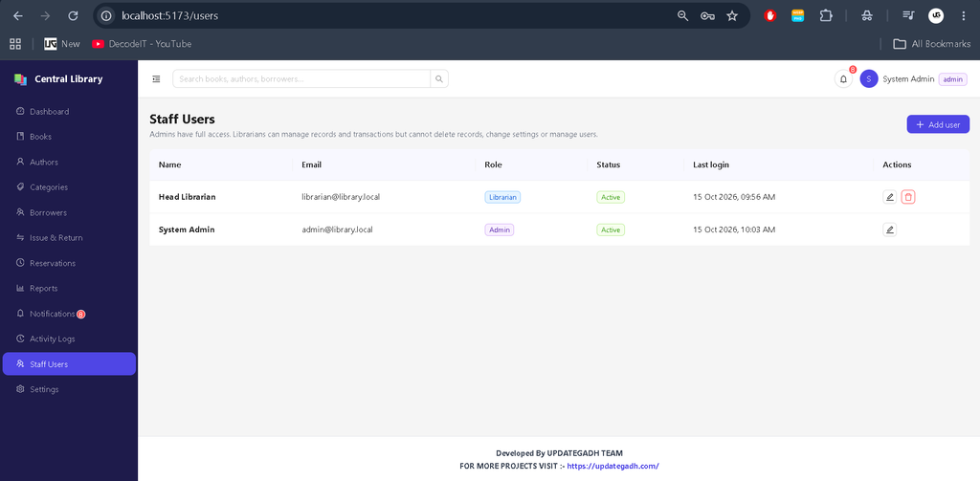Click Active status of System Admin
Screen dimensions: 980x481
click(x=611, y=230)
